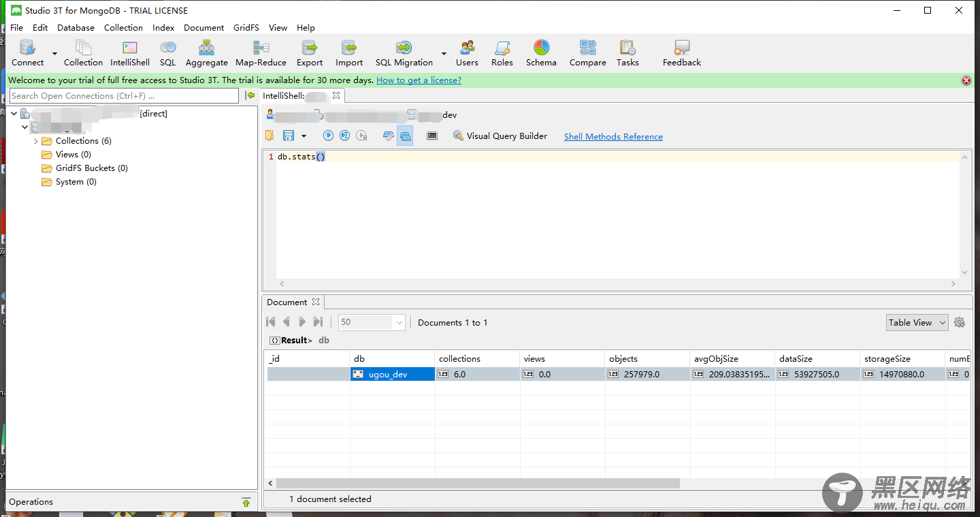Open the Connect manager from toolbar

(27, 53)
